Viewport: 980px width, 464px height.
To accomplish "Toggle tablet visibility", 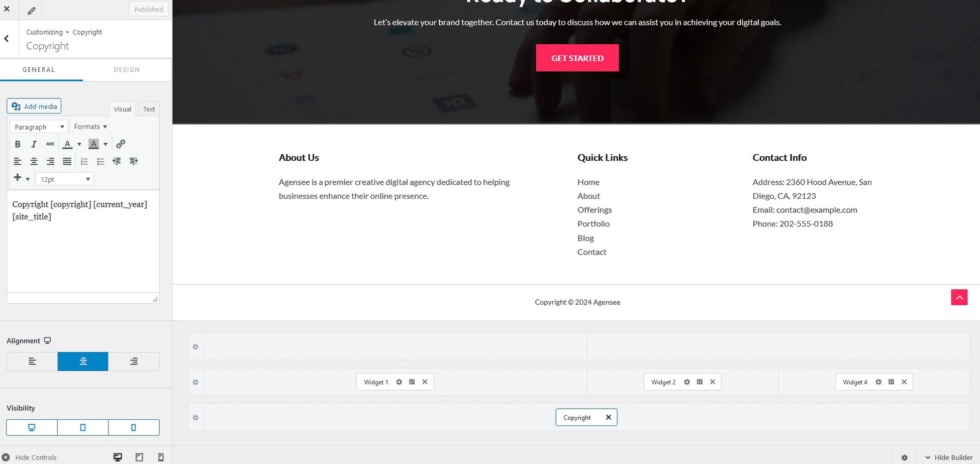I will pos(83,427).
